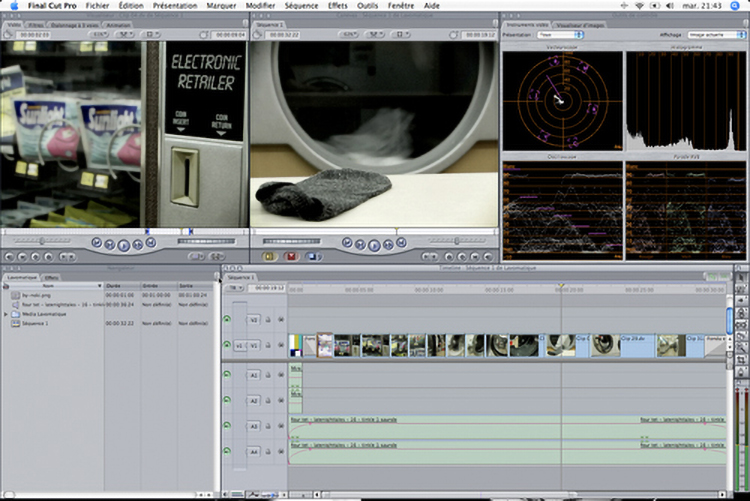The height and width of the screenshot is (501, 750).
Task: Select Séquence 1 in the Browser list
Action: [x=35, y=323]
